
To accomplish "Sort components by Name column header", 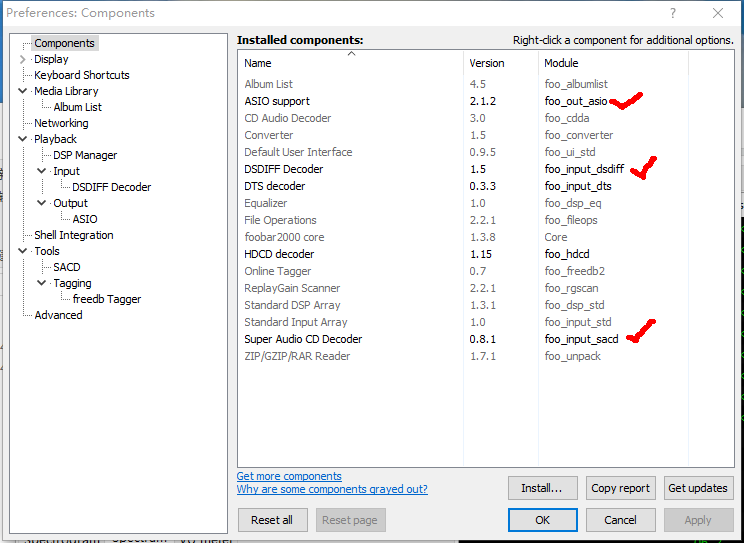I will pyautogui.click(x=350, y=63).
